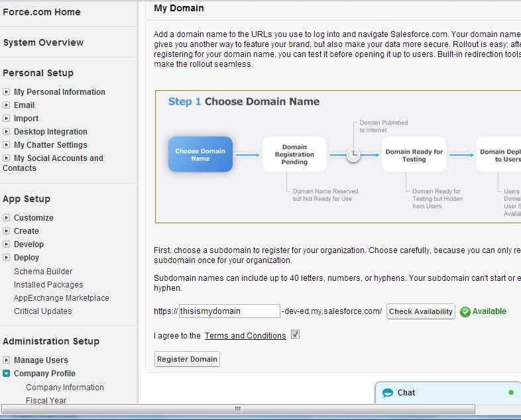
Task: Open Schema Builder
Action: [43, 271]
